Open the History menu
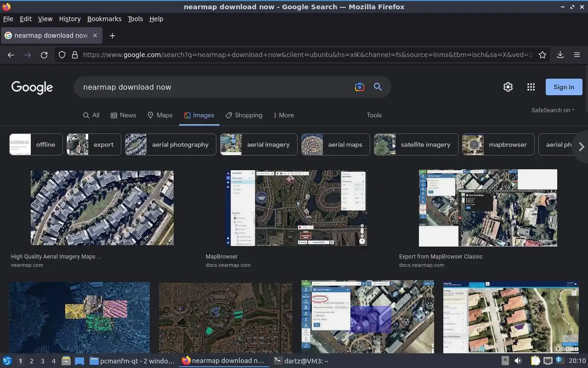 pos(70,19)
